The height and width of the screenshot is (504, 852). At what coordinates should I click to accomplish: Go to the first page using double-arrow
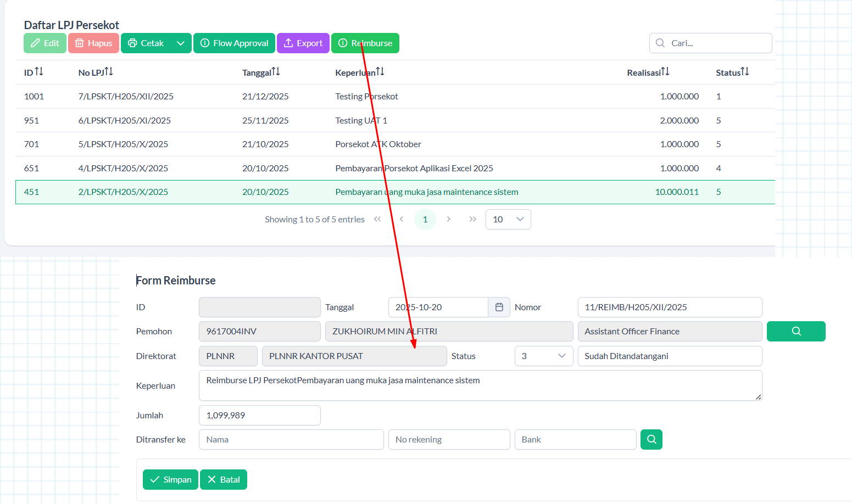coord(377,219)
